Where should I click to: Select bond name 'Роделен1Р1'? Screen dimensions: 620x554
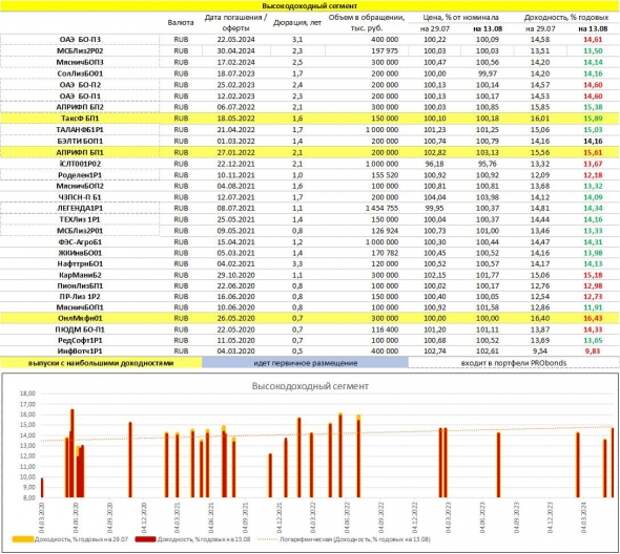(x=80, y=175)
